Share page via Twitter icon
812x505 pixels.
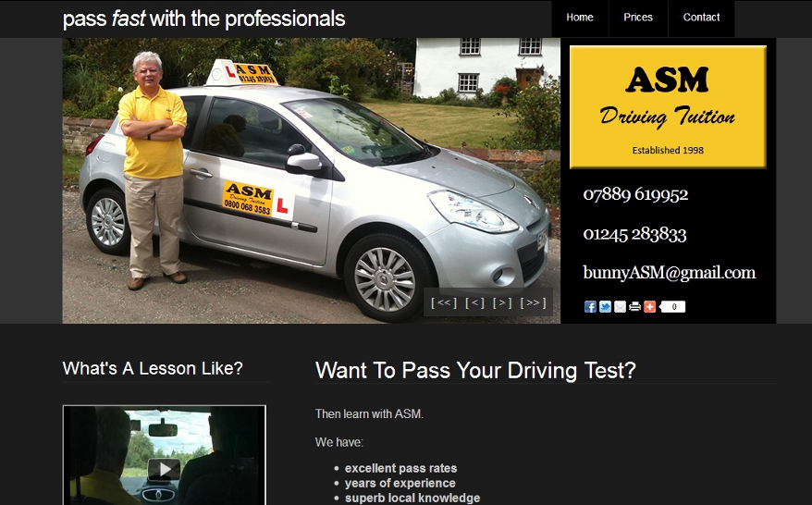pyautogui.click(x=605, y=307)
